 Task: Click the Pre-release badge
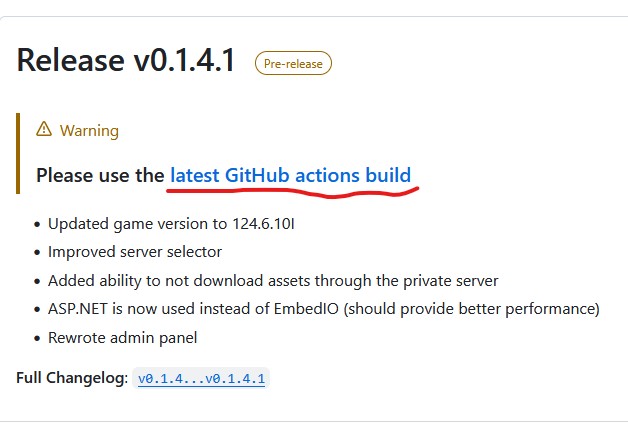click(293, 63)
